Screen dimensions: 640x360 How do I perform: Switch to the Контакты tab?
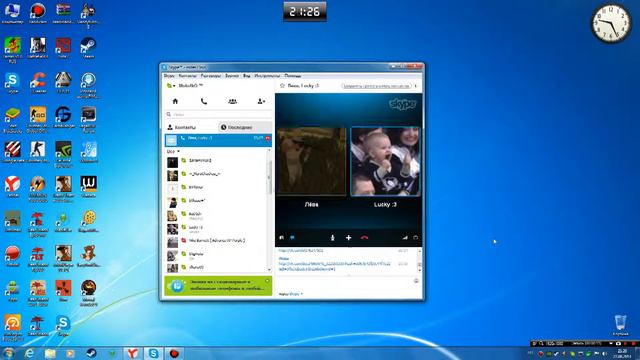[191, 127]
